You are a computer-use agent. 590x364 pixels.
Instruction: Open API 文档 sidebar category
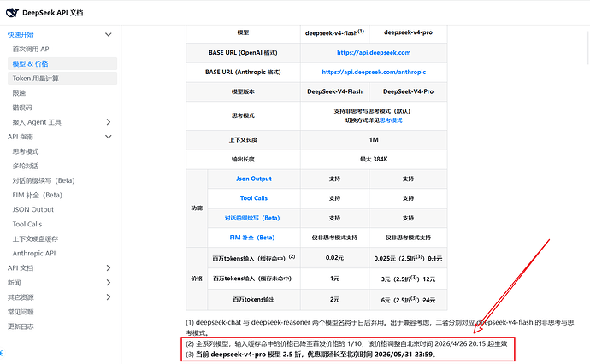(21, 267)
